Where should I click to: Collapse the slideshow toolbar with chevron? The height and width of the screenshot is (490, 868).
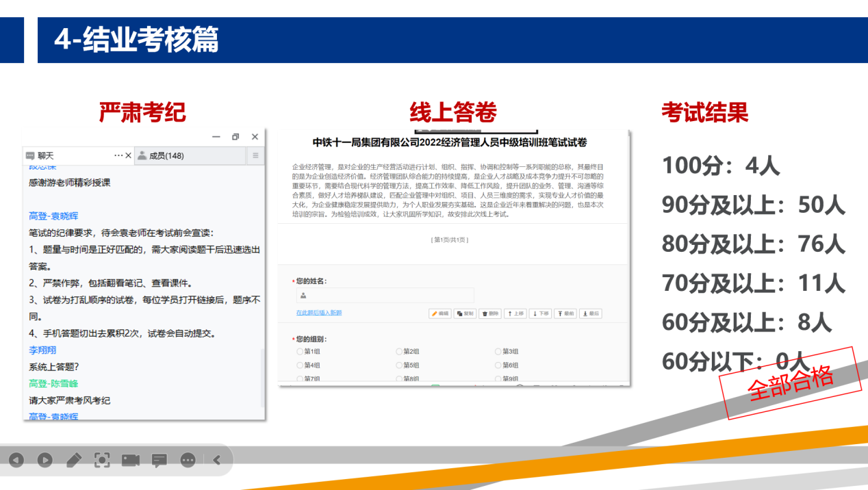(x=217, y=461)
